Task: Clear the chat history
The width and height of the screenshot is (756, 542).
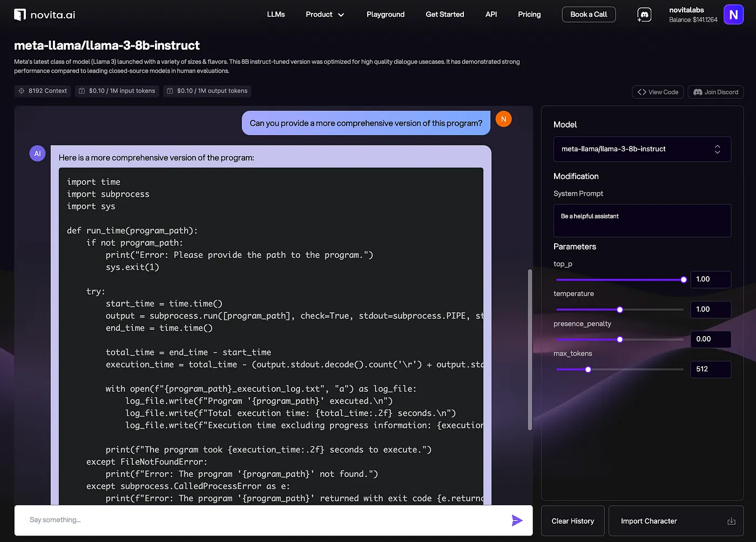Action: (x=573, y=521)
